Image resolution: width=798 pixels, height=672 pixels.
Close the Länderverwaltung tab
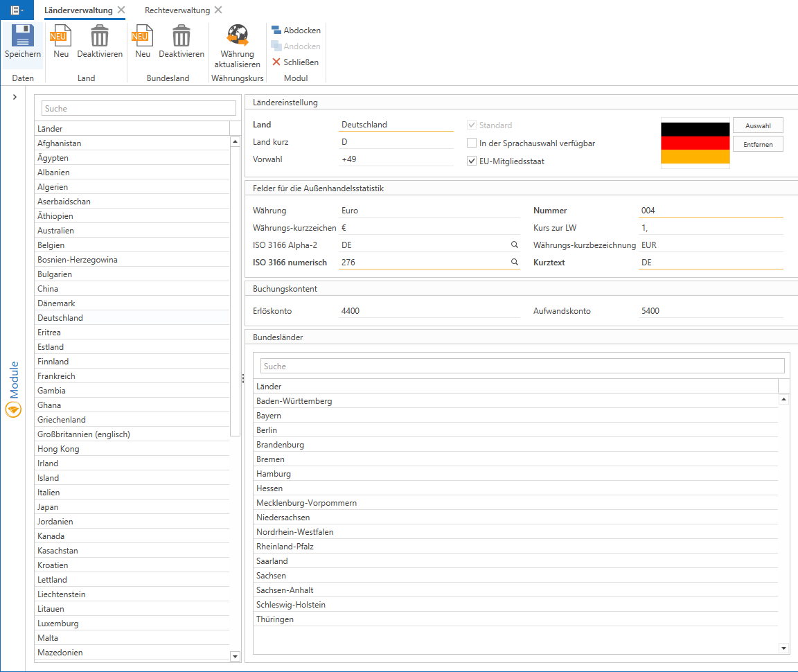click(121, 10)
